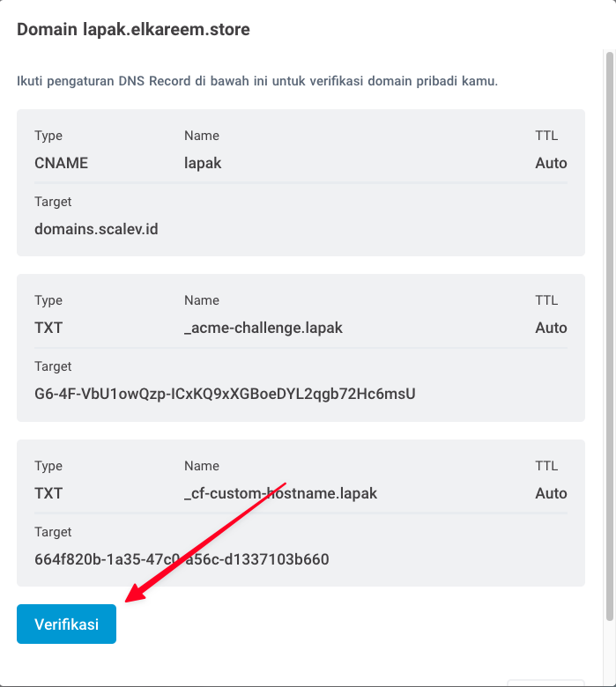Select the TXT type of _cf-custom-hostname record
The image size is (616, 687).
[x=48, y=493]
